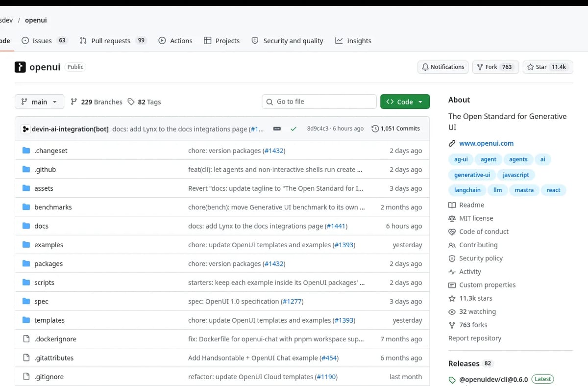Visit www.openui.com website link
Viewport: 588px width, 386px height.
click(x=486, y=143)
